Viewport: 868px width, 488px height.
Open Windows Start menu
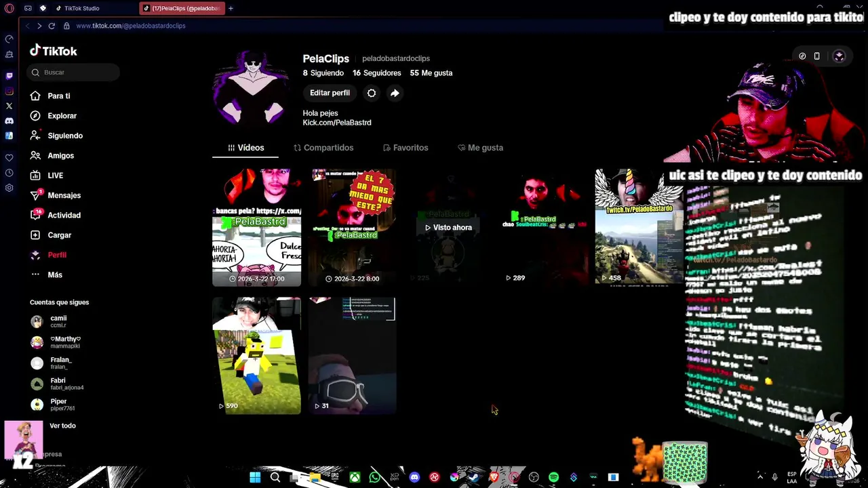(x=255, y=477)
